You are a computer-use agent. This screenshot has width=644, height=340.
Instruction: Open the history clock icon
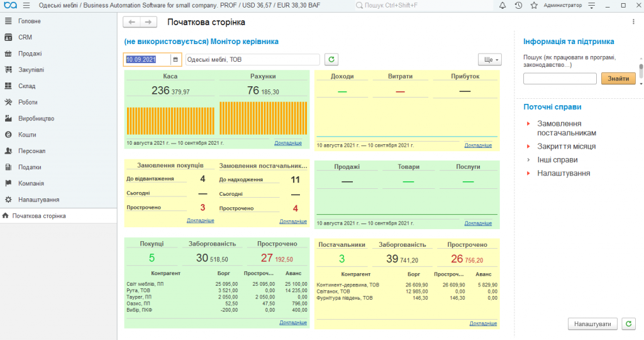[518, 5]
